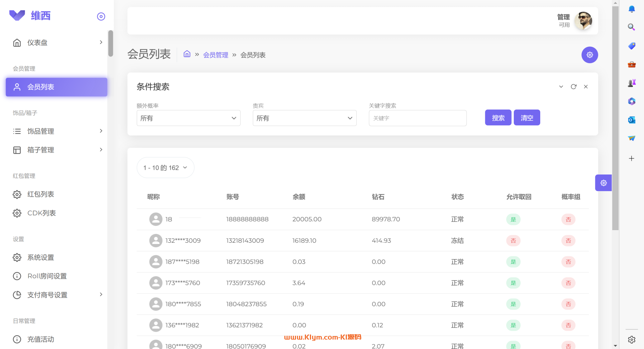Open the 1 - 10 的 162 pagination dropdown

pos(165,168)
